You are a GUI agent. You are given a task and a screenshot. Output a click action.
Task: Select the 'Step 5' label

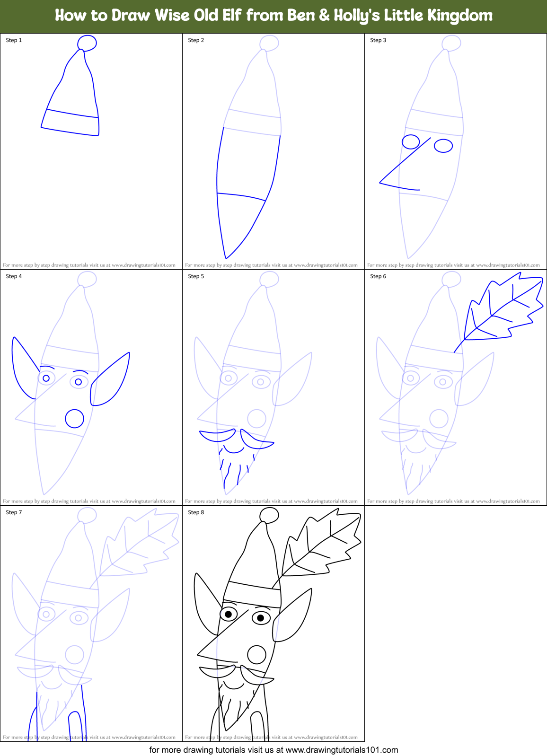click(196, 276)
